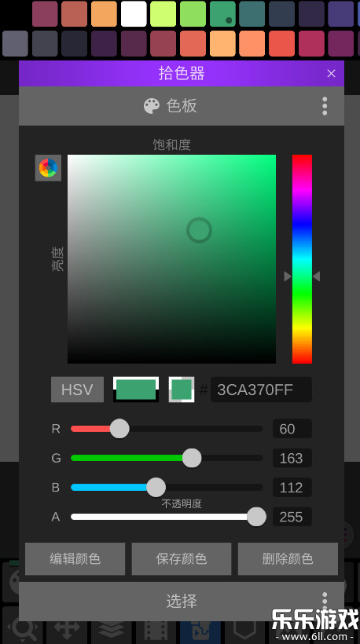Viewport: 360px width, 644px height.
Task: Click the alpha 不透明度 slider handle
Action: [x=256, y=517]
